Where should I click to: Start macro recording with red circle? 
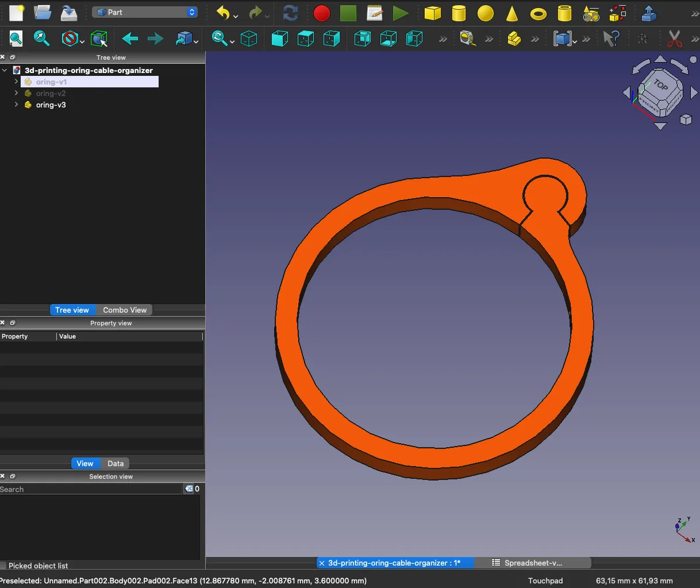click(322, 13)
